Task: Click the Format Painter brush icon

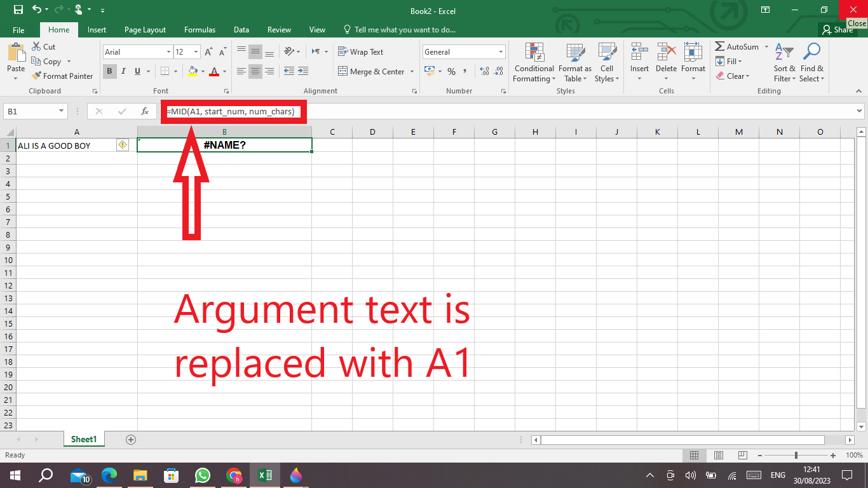Action: 36,76
